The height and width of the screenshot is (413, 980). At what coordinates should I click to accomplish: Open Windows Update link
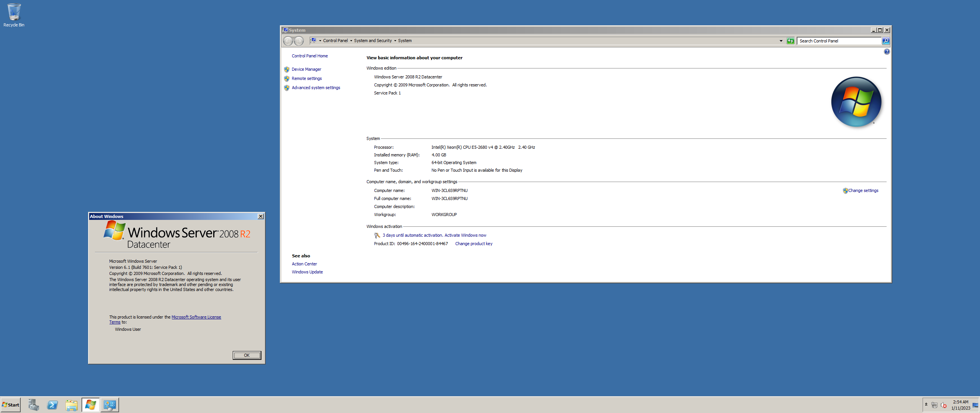[307, 272]
